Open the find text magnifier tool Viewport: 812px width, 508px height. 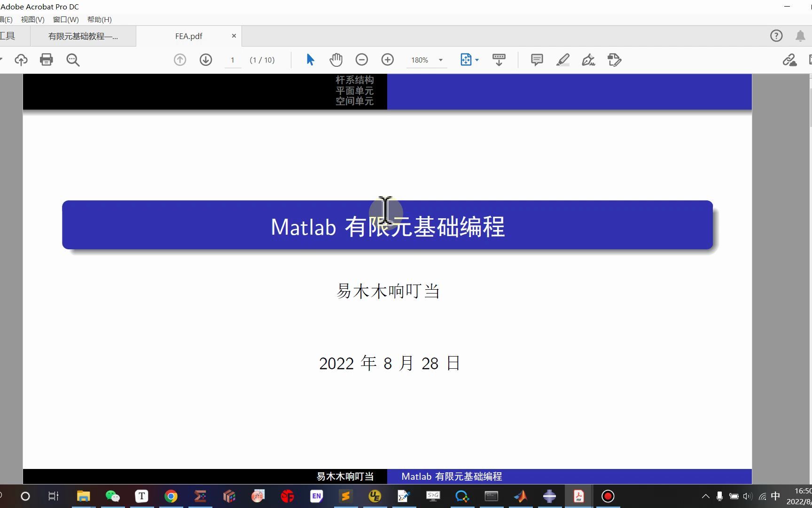click(73, 60)
